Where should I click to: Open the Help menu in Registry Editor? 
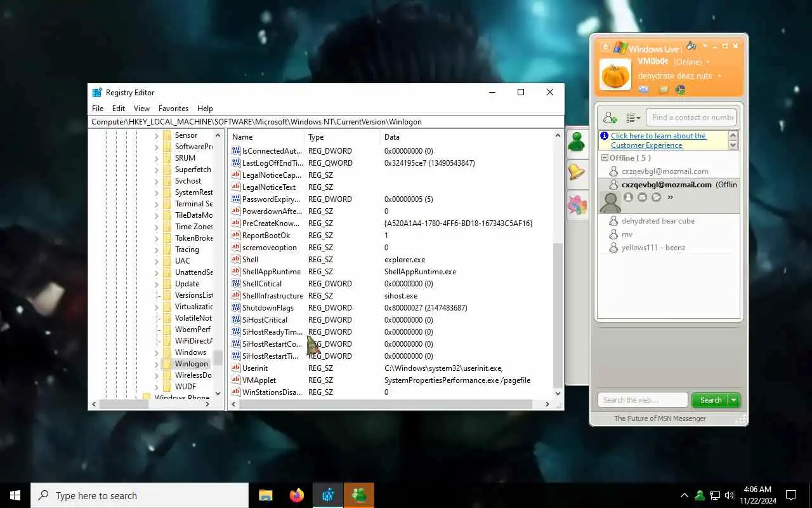coord(205,109)
